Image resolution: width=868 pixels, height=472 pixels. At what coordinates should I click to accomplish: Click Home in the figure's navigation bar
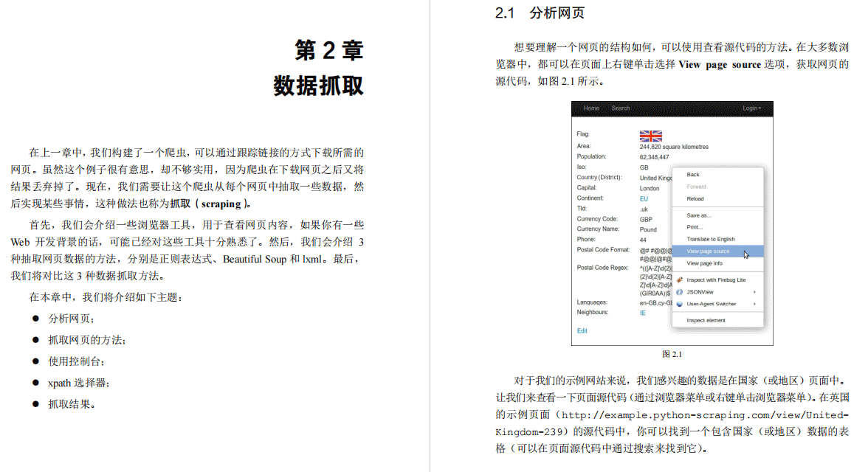(x=591, y=108)
